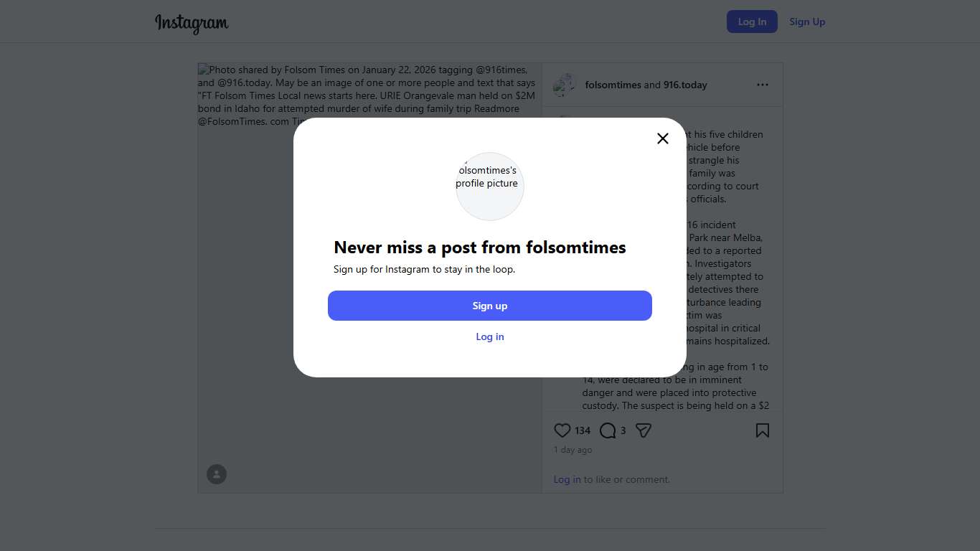Screen dimensions: 980x551
Task: Open the 916.today collaborator profile
Action: pyautogui.click(x=685, y=85)
